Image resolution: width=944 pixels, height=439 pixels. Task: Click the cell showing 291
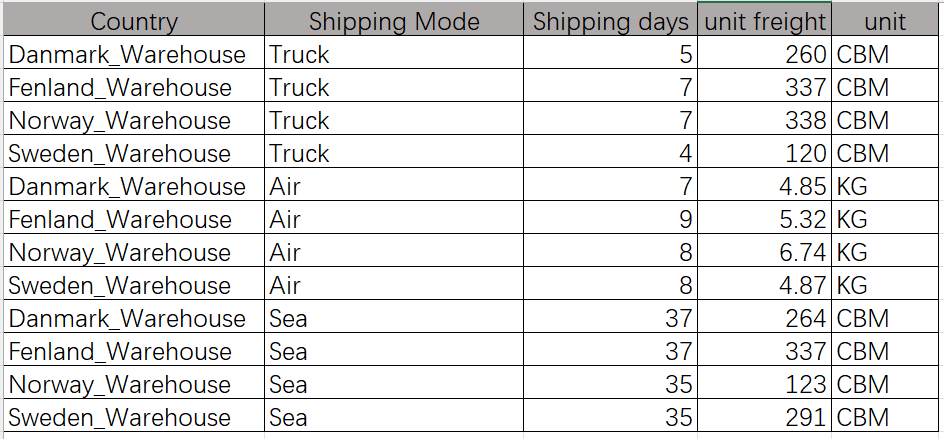click(x=765, y=416)
